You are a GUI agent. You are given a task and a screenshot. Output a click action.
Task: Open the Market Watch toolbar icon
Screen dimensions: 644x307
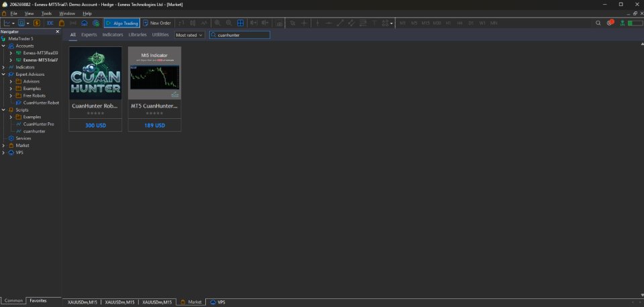21,23
